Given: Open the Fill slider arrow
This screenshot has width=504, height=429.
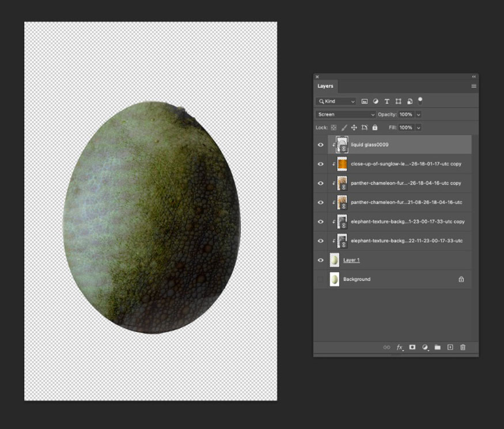Looking at the screenshot, I should click(419, 128).
